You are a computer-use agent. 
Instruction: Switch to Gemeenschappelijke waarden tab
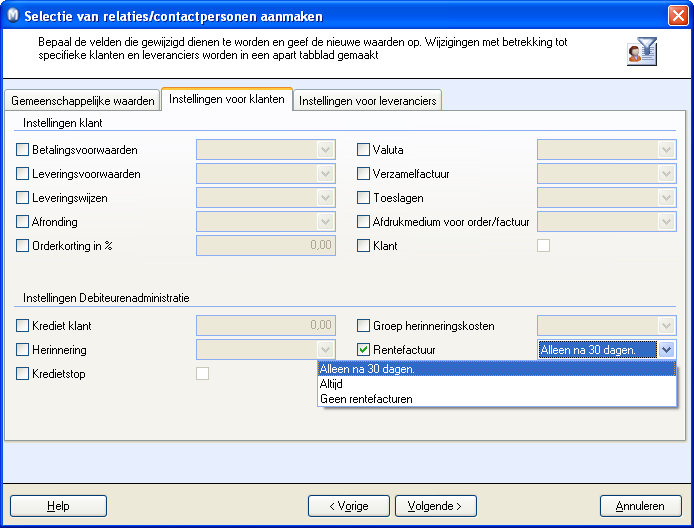point(82,100)
